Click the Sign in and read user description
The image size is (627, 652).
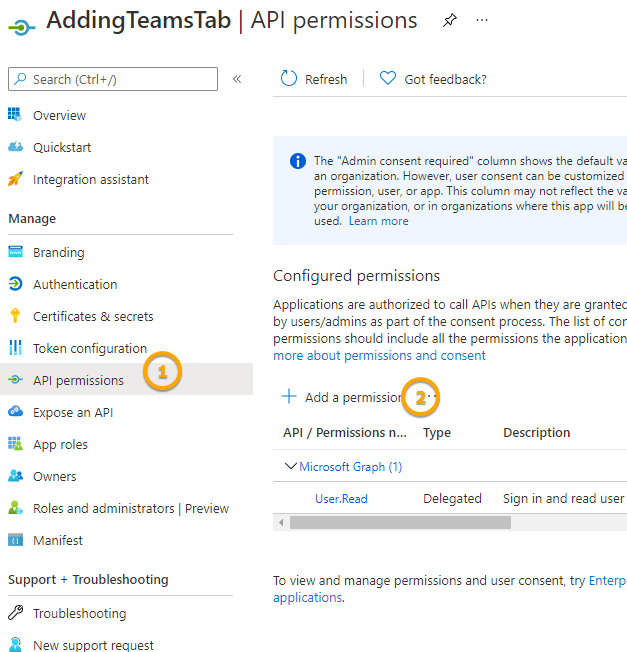tap(563, 499)
